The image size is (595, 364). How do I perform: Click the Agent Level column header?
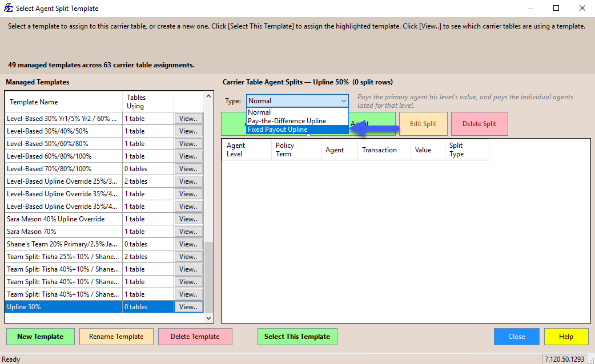[247, 150]
